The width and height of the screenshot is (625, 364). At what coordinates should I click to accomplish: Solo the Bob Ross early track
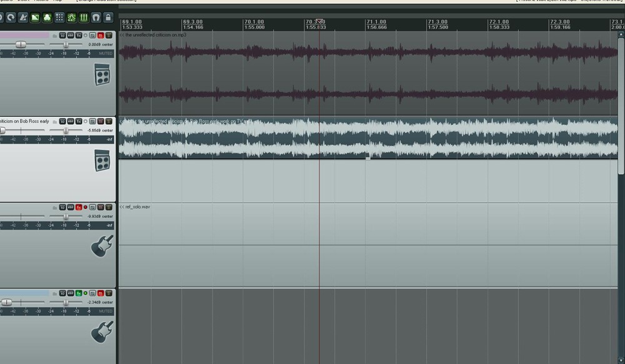pos(108,121)
